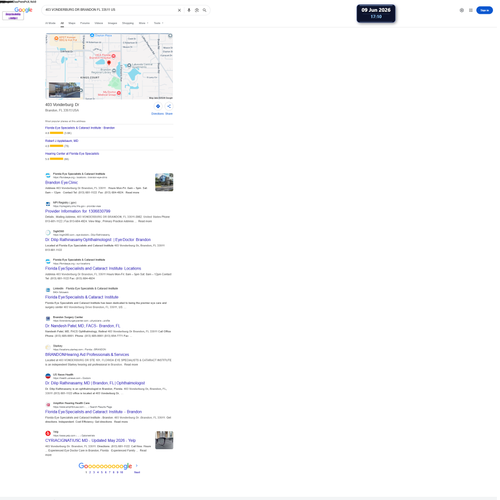This screenshot has width=500, height=500.
Task: Click the Lakeside Central Apartments map marker
Action: click(x=129, y=65)
